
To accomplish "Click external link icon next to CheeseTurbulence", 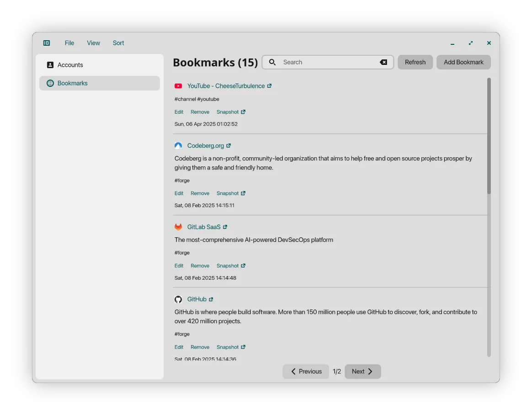I will (269, 86).
